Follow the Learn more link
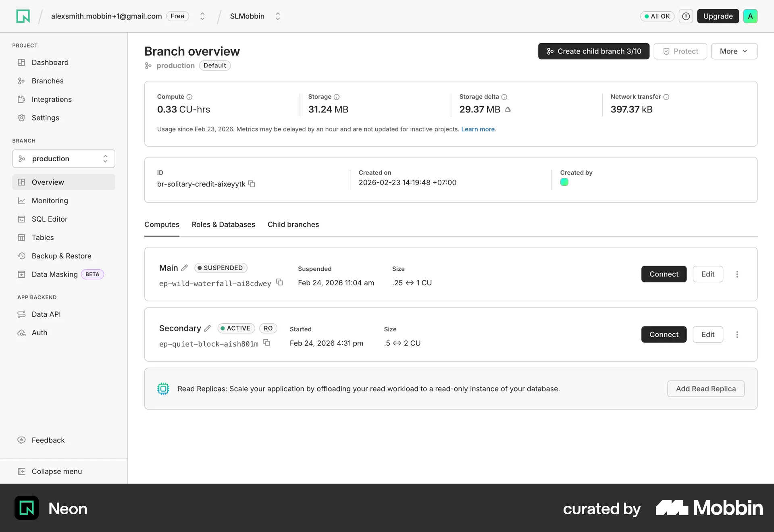This screenshot has height=532, width=774. click(478, 129)
